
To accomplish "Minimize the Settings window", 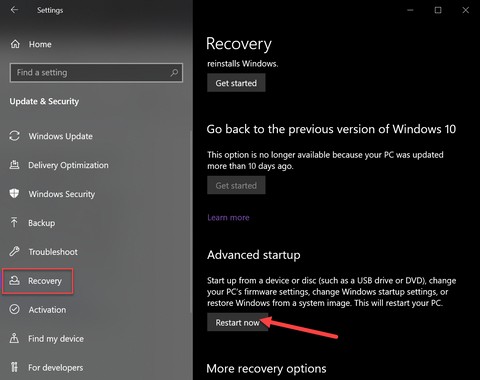I will tap(410, 10).
